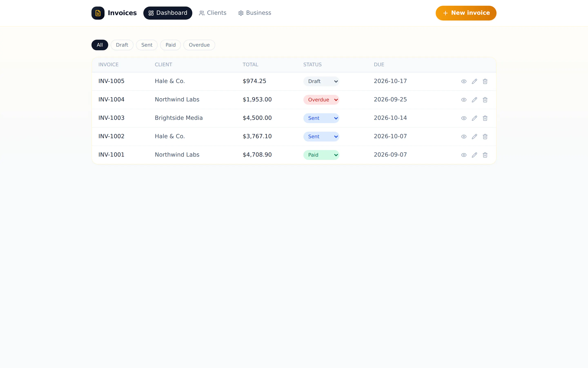View invoice INV-1005 via eye icon
588x368 pixels.
tap(464, 81)
